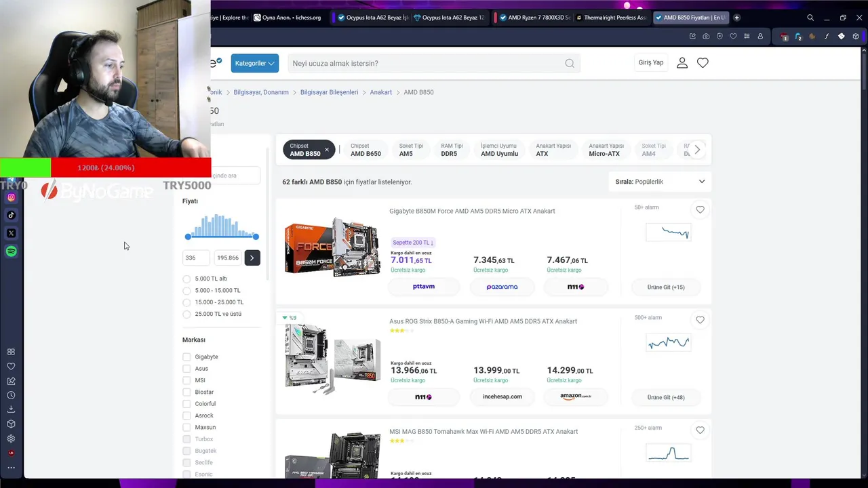Open a new tab with plus button
This screenshot has width=868, height=488.
coord(737,18)
